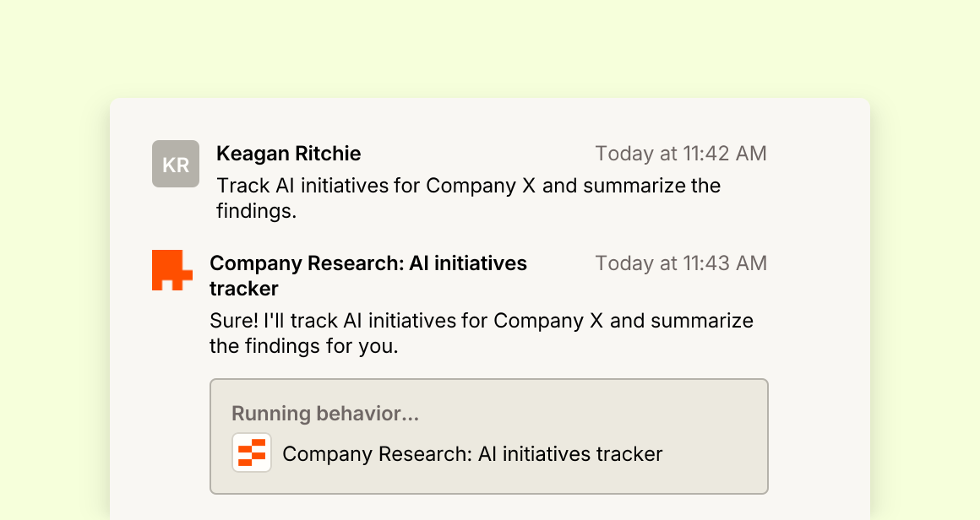Click the 11:43 AM message timestamp

click(681, 263)
